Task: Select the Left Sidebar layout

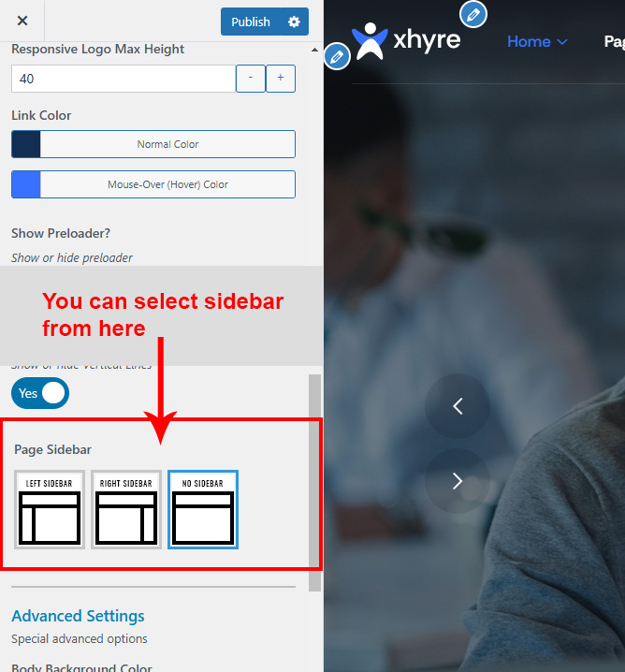Action: pyautogui.click(x=50, y=509)
